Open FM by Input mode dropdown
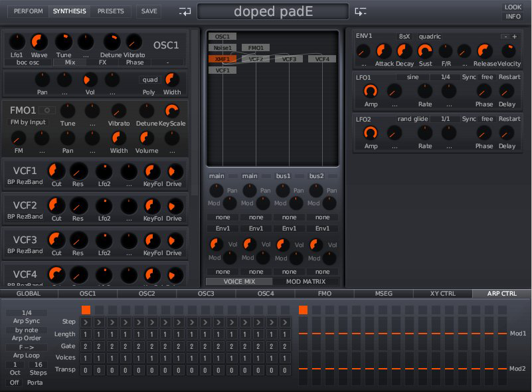532x392 pixels. [x=28, y=122]
